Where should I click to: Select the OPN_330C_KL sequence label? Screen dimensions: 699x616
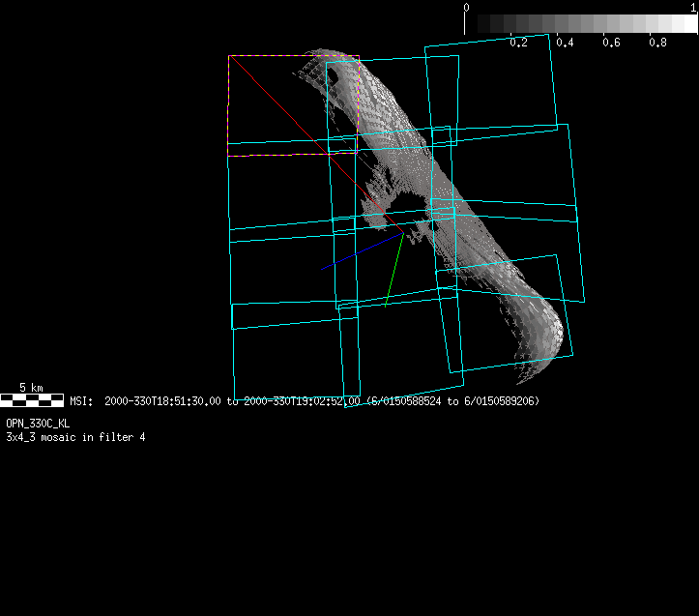tap(38, 424)
